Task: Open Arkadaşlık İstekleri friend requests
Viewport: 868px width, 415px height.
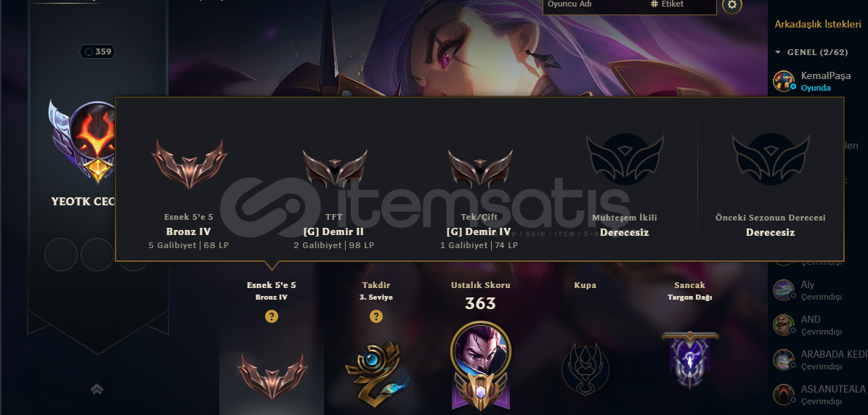Action: pyautogui.click(x=818, y=25)
